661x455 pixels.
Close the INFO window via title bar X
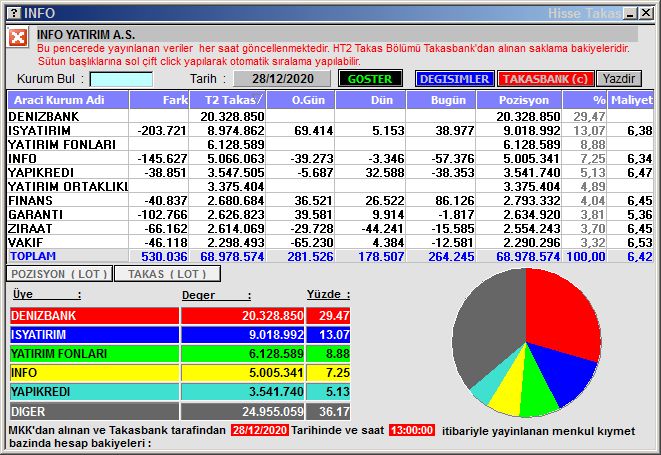point(645,13)
